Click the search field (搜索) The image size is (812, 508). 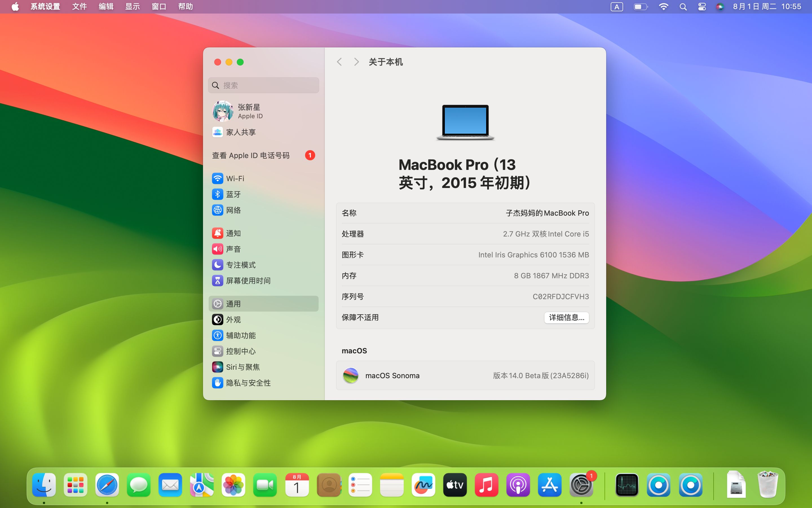(263, 85)
